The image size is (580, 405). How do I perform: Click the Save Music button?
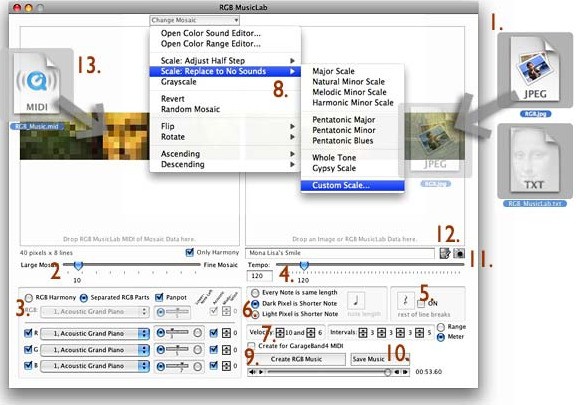tap(380, 359)
